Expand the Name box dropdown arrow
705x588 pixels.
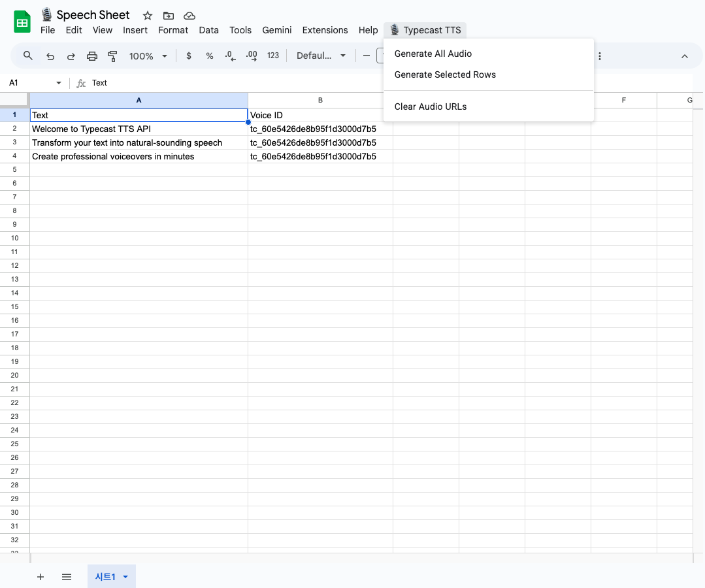(x=58, y=83)
